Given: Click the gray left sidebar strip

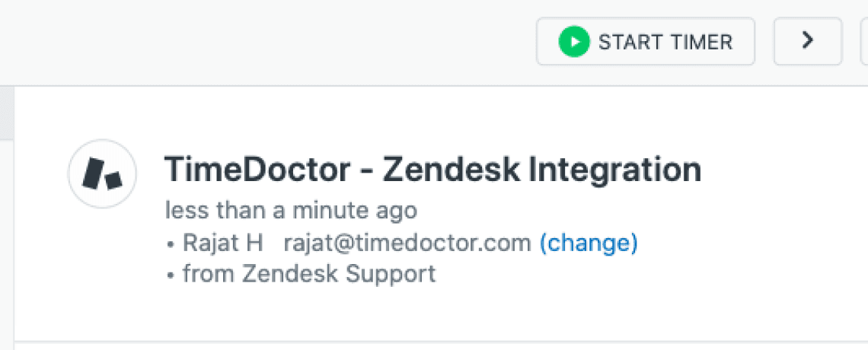Looking at the screenshot, I should point(6,114).
